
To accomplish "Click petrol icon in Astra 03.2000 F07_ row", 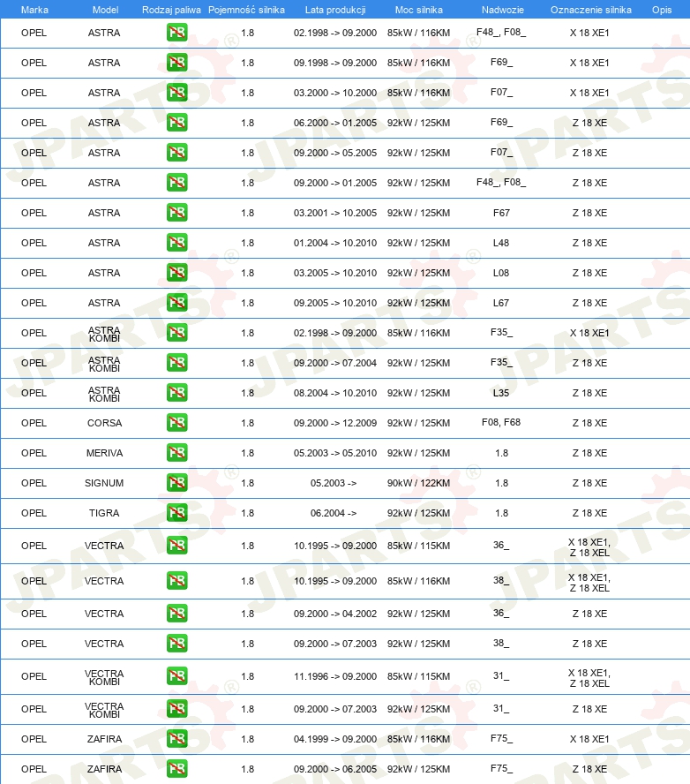I will 176,93.
